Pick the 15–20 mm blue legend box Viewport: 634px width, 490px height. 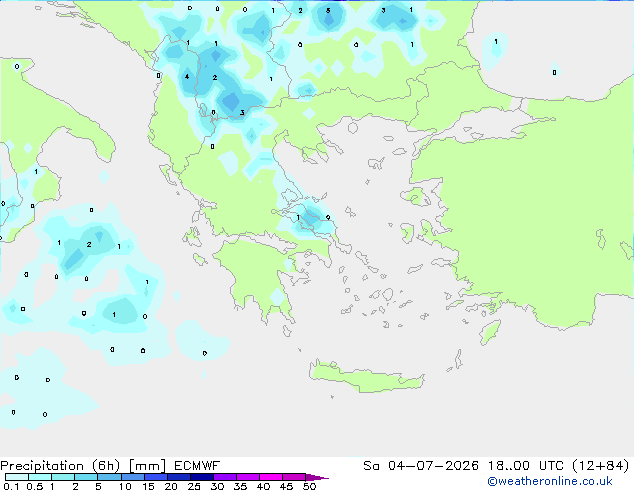156,477
